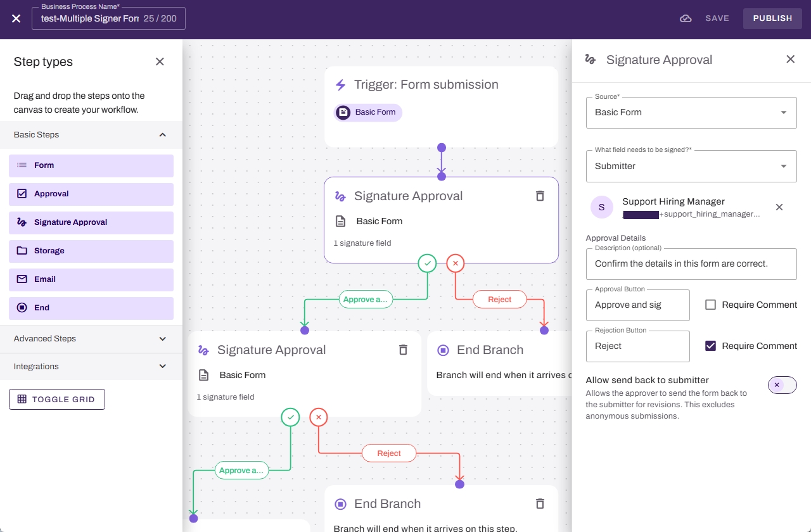This screenshot has height=532, width=811.
Task: Select the End step type
Action: [91, 308]
